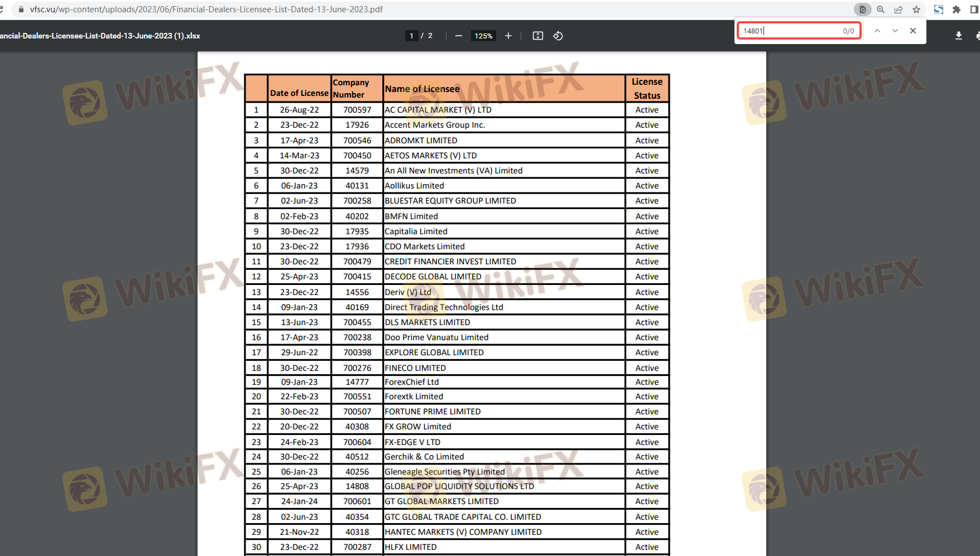980x556 pixels.
Task: Click date 06-Jan-23 in Aollikus Limited row
Action: pyautogui.click(x=299, y=186)
